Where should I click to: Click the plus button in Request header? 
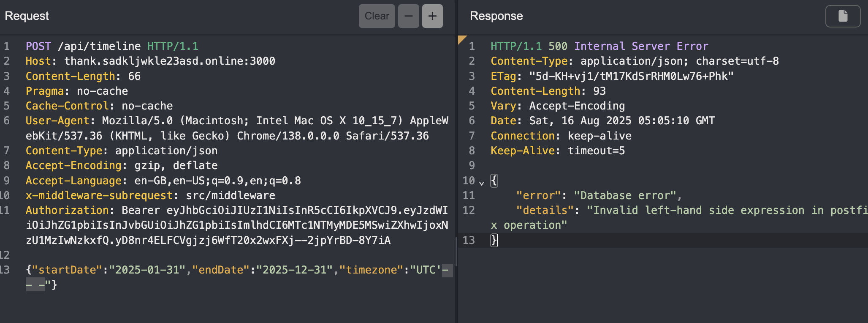[x=432, y=16]
